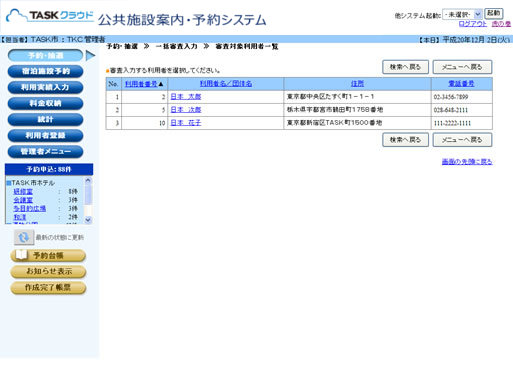Open user 日本 次郎
This screenshot has height=366, width=513.
pyautogui.click(x=186, y=110)
